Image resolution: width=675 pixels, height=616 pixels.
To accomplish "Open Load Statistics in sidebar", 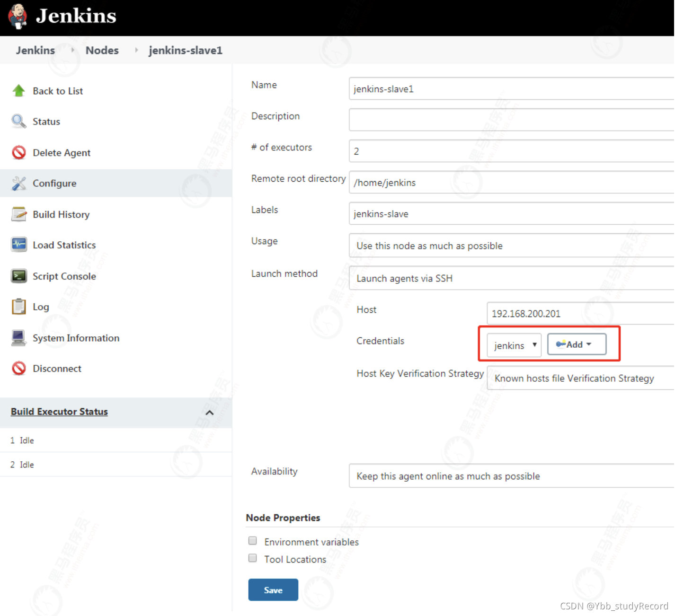I will point(64,245).
